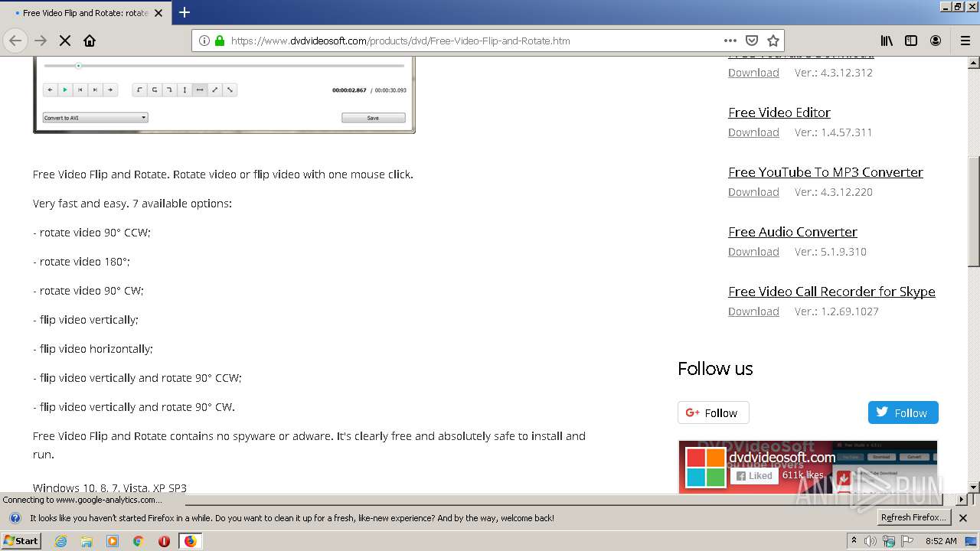Stop loading the page with the X button
The image size is (980, 551).
(x=65, y=41)
